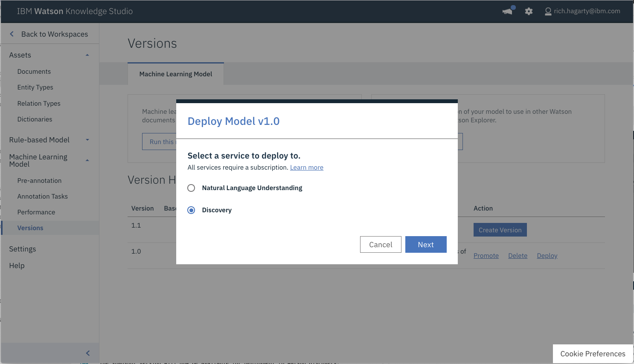
Task: Click the IBM Watson Knowledge Studio title
Action: click(x=75, y=12)
